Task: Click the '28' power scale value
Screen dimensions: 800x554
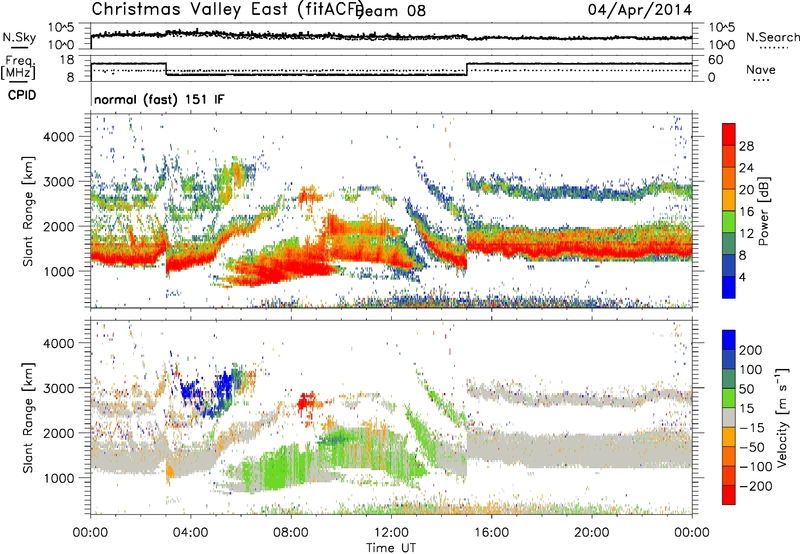Action: 746,146
